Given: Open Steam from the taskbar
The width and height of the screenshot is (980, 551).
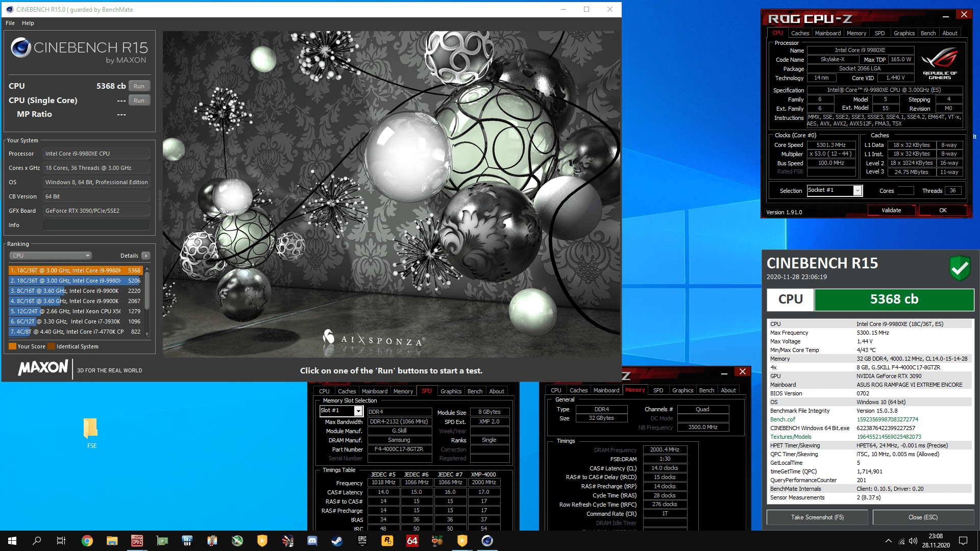Looking at the screenshot, I should 337,541.
